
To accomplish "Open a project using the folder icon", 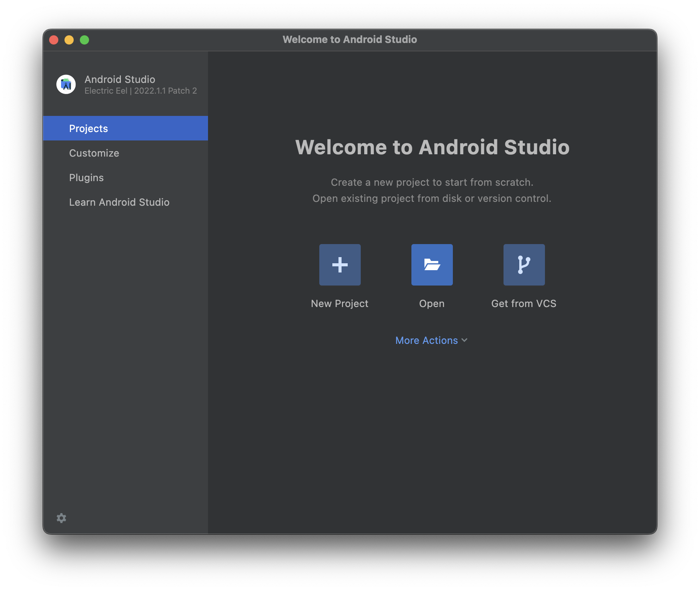I will (x=432, y=264).
